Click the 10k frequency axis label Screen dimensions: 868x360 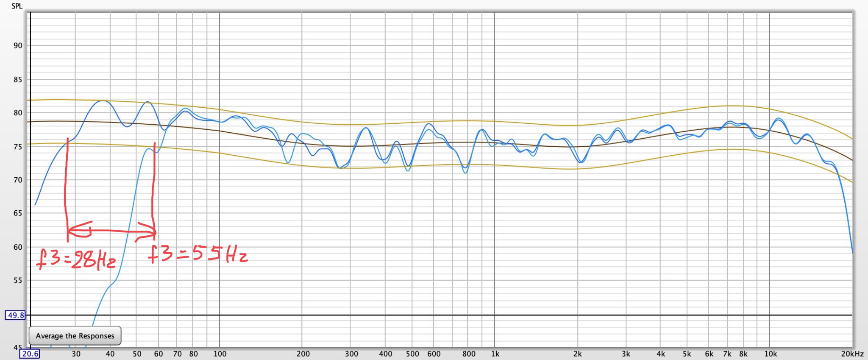pyautogui.click(x=771, y=354)
